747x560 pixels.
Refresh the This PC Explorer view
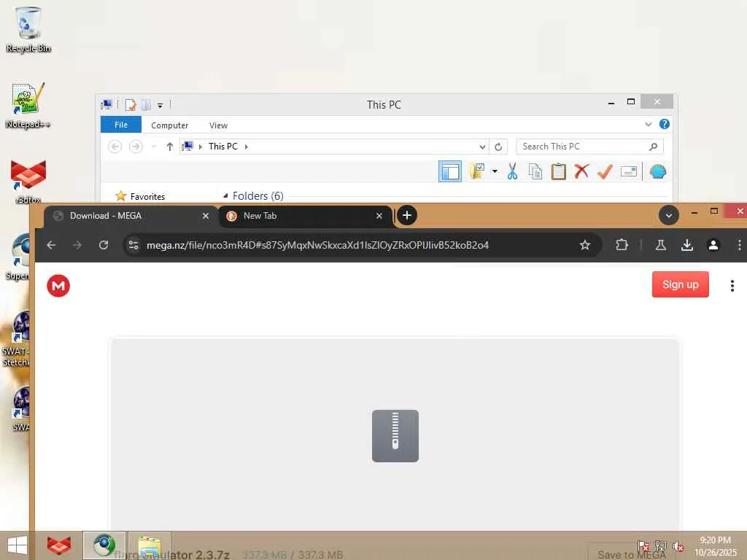click(x=498, y=147)
